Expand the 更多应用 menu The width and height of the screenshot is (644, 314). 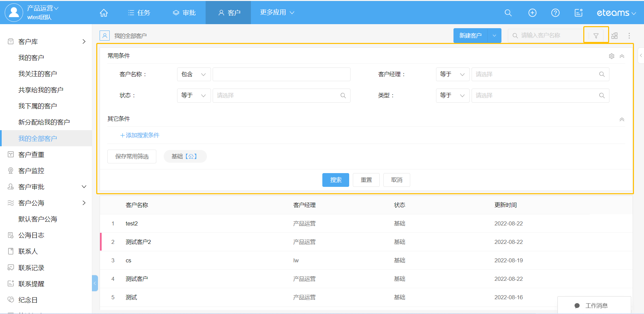click(x=277, y=12)
